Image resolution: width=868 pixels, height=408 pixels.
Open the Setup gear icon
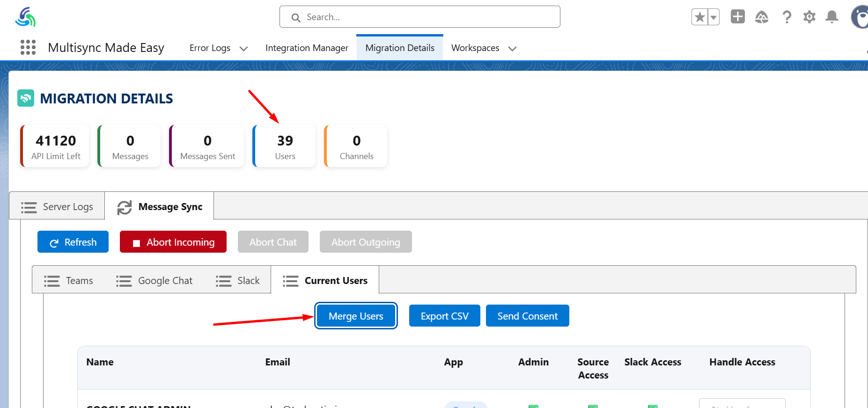(x=809, y=17)
